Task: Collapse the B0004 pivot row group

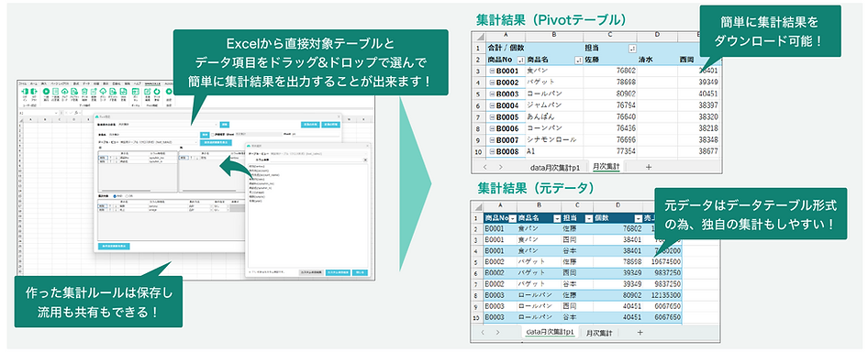Action: tap(492, 105)
